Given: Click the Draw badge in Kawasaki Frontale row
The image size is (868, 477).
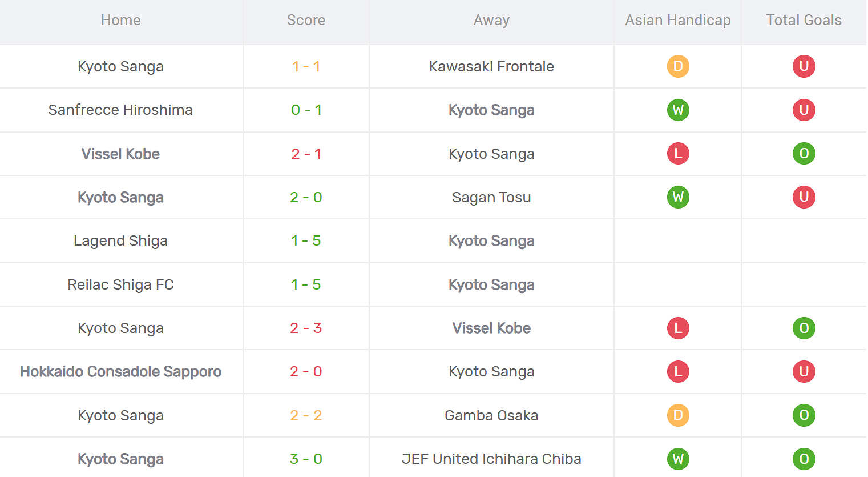Looking at the screenshot, I should 678,66.
